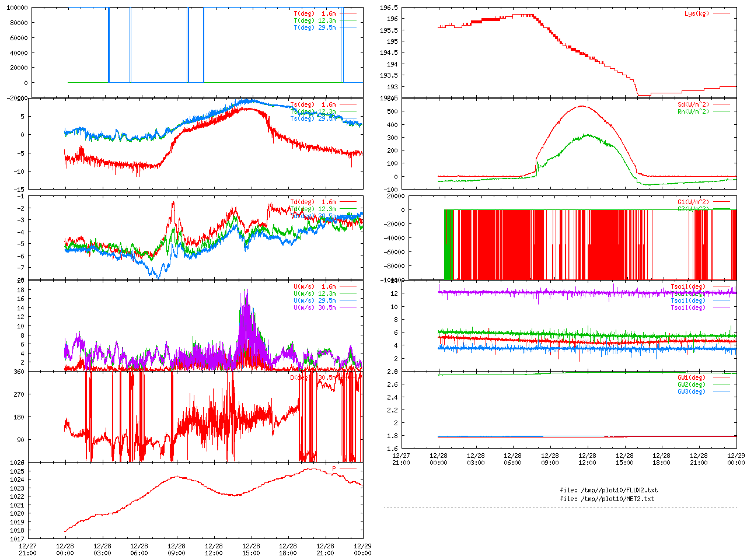The image size is (747, 560).
Task: Click the peak of the red Sd curve
Action: 582,106
